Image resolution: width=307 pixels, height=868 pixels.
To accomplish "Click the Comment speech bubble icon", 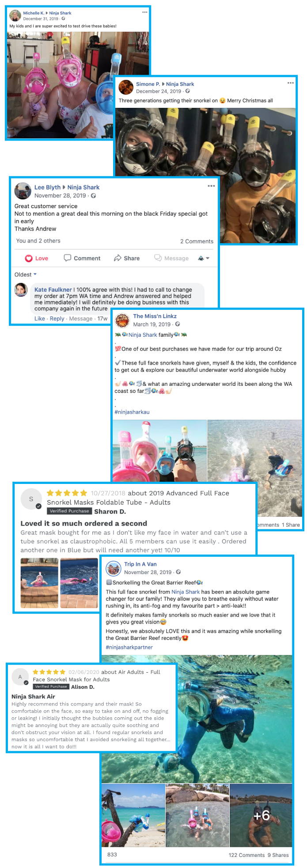I will [68, 258].
